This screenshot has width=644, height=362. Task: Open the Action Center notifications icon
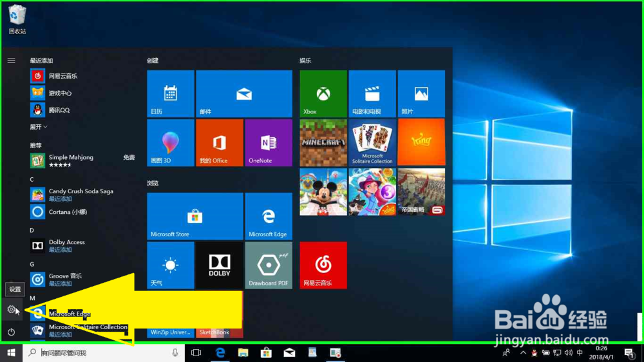[x=629, y=352]
